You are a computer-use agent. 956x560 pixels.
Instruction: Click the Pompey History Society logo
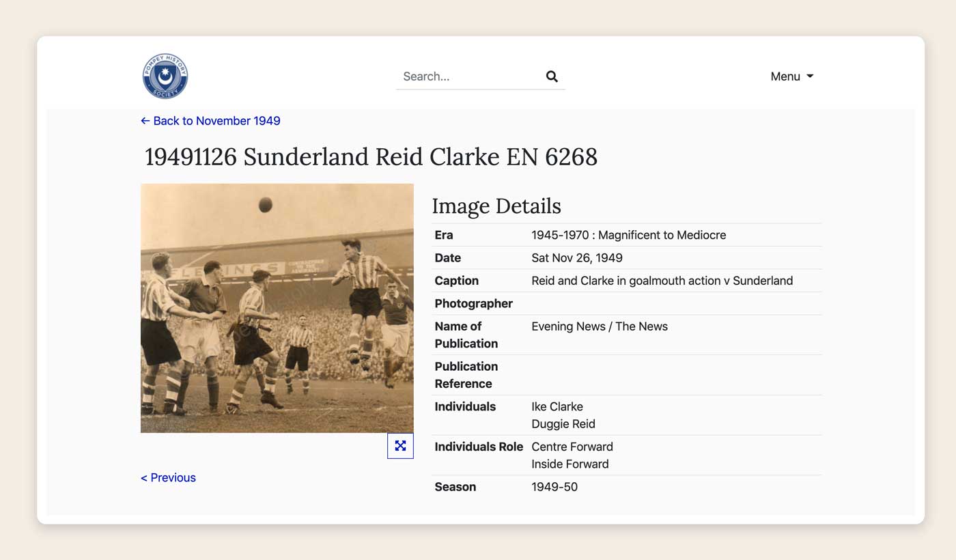click(x=165, y=76)
